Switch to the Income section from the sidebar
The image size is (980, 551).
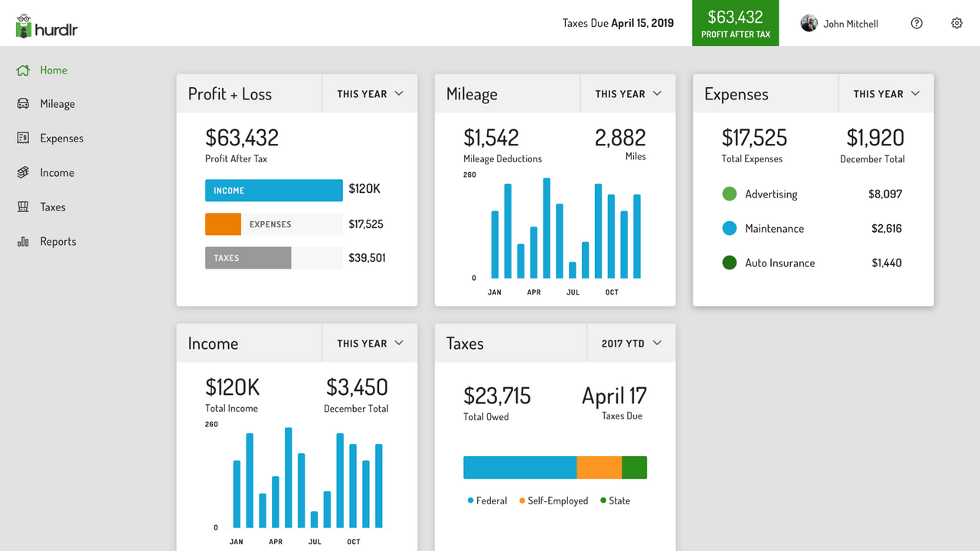pyautogui.click(x=58, y=172)
